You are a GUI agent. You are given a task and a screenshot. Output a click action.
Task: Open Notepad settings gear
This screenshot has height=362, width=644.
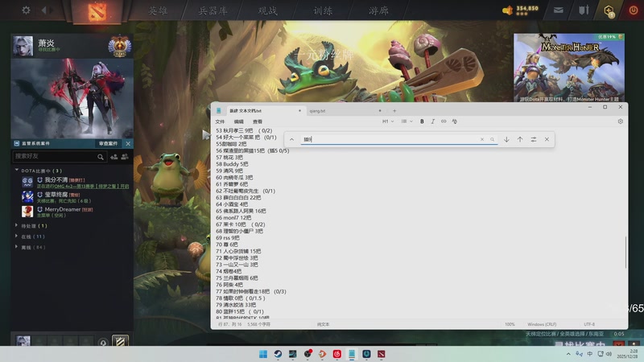[x=620, y=121]
